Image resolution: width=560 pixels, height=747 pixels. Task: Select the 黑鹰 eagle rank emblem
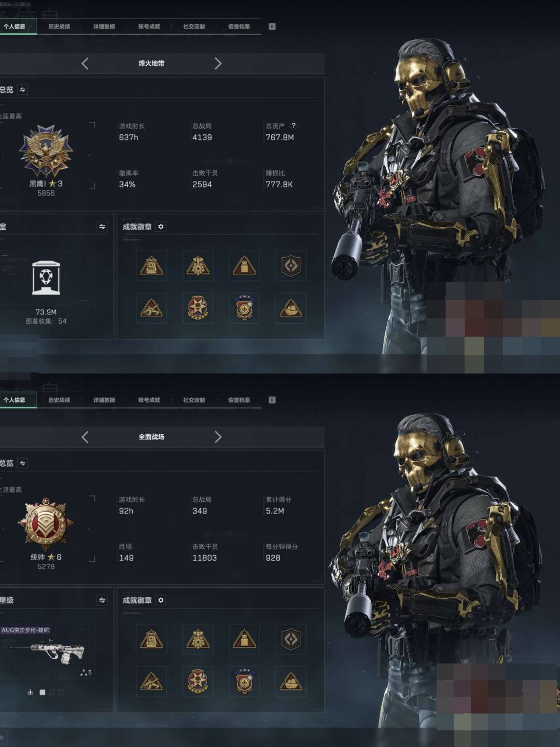46,150
